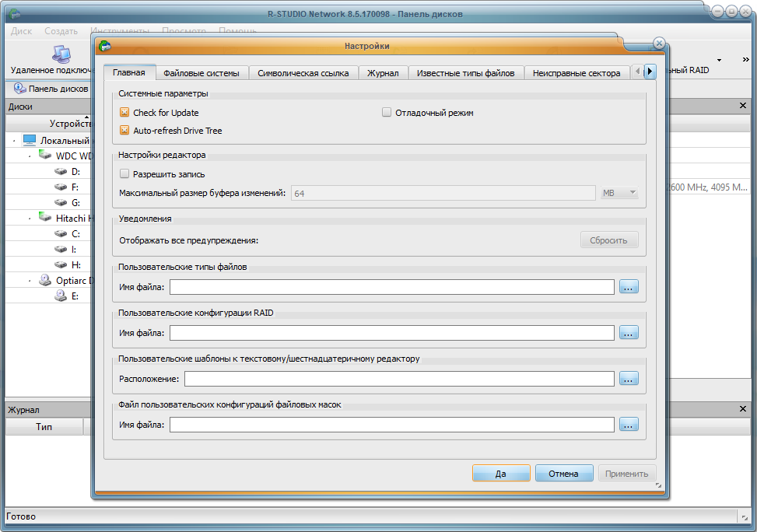Screen dimensions: 757x532
Task: Toggle Check for Update checkbox
Action: click(124, 113)
